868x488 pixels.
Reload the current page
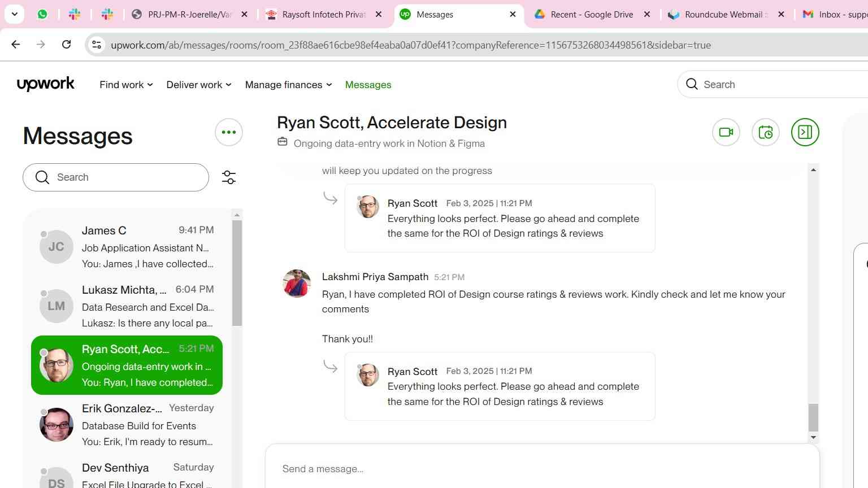(x=66, y=45)
